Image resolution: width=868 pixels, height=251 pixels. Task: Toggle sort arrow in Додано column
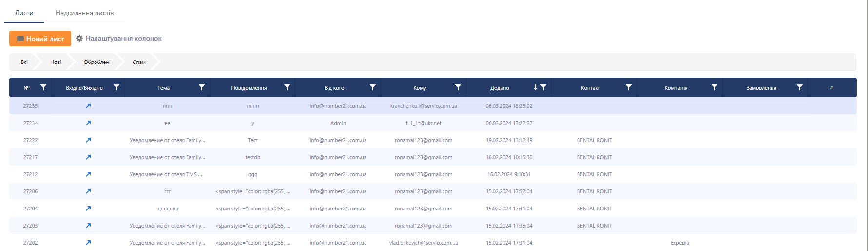pyautogui.click(x=535, y=87)
